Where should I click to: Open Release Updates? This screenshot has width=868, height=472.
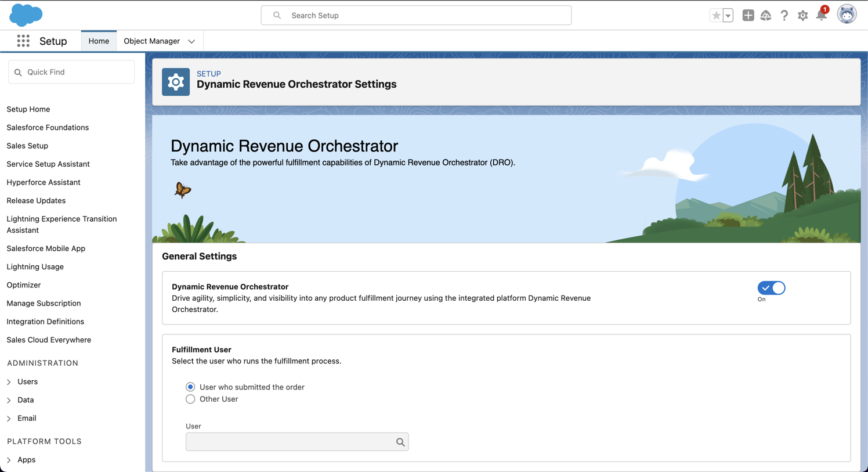[36, 200]
